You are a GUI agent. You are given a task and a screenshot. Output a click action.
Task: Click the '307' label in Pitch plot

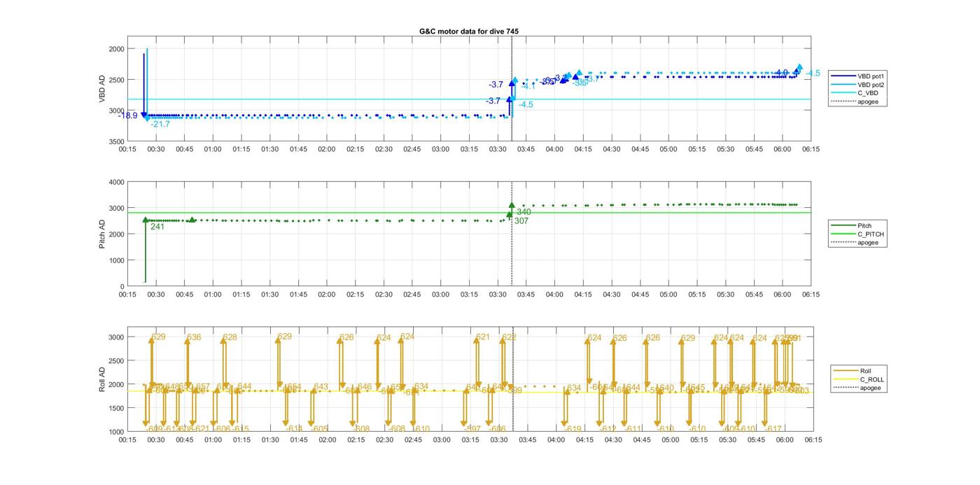[x=521, y=220]
